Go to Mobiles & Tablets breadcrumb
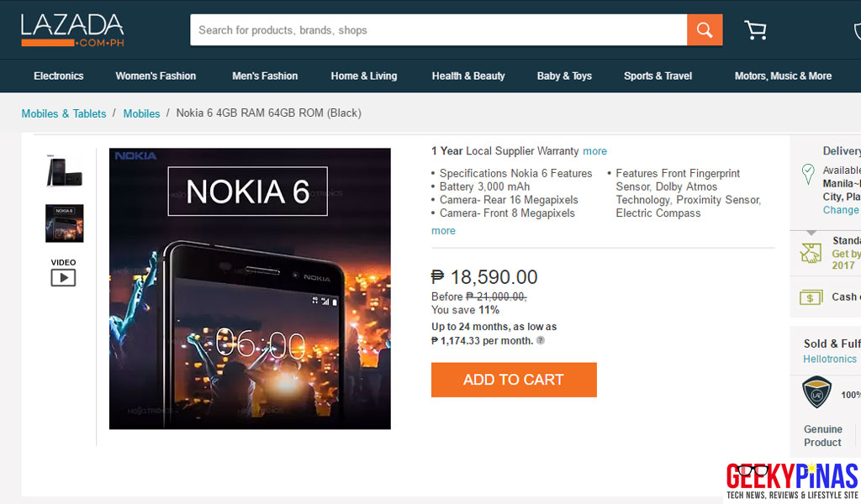Viewport: 861px width, 504px height. click(64, 113)
